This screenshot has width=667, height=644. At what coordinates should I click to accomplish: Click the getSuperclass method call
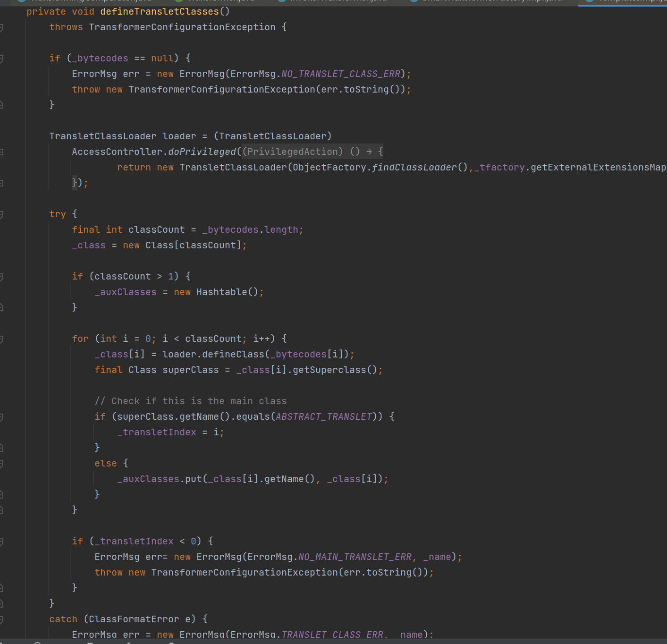[329, 370]
